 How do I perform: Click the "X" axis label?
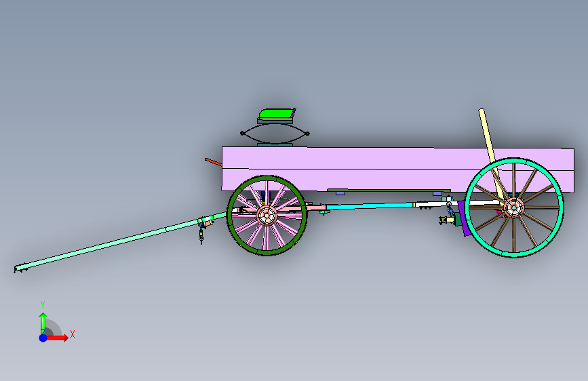pos(73,334)
